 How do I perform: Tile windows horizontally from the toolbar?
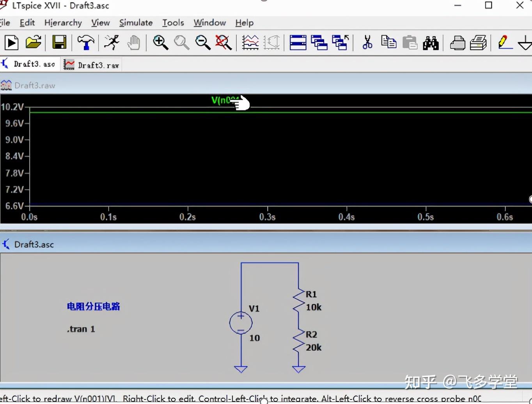(298, 43)
